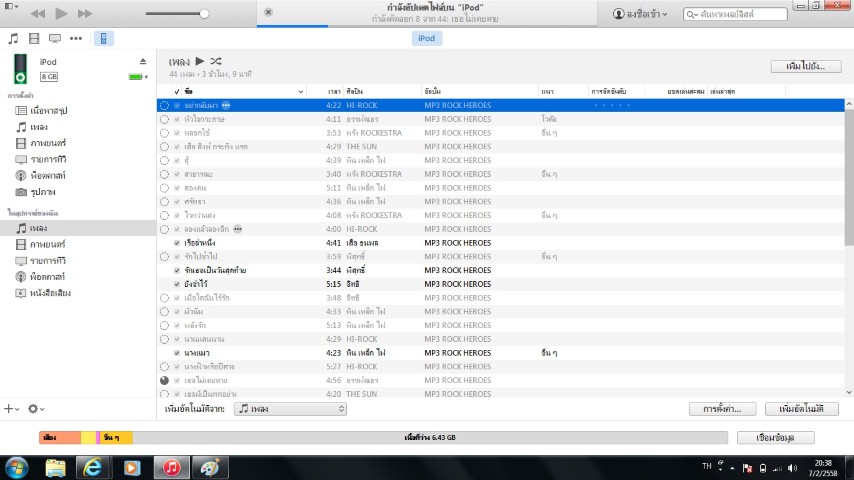Click the เชื่อมข้อมูล sync button
The width and height of the screenshot is (854, 480).
point(775,438)
